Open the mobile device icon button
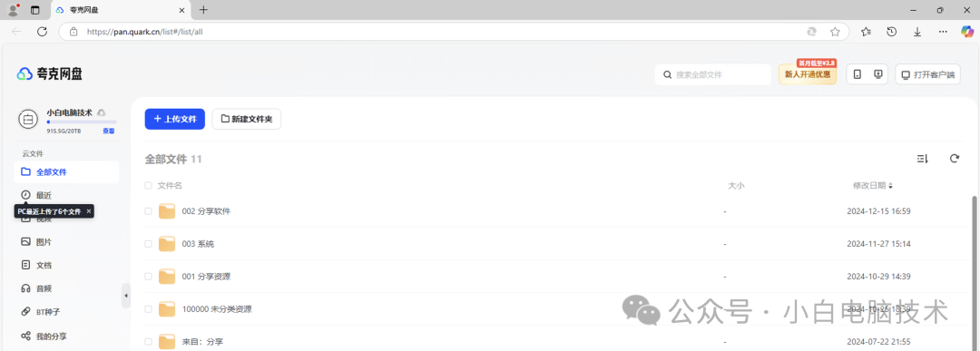 click(x=857, y=74)
